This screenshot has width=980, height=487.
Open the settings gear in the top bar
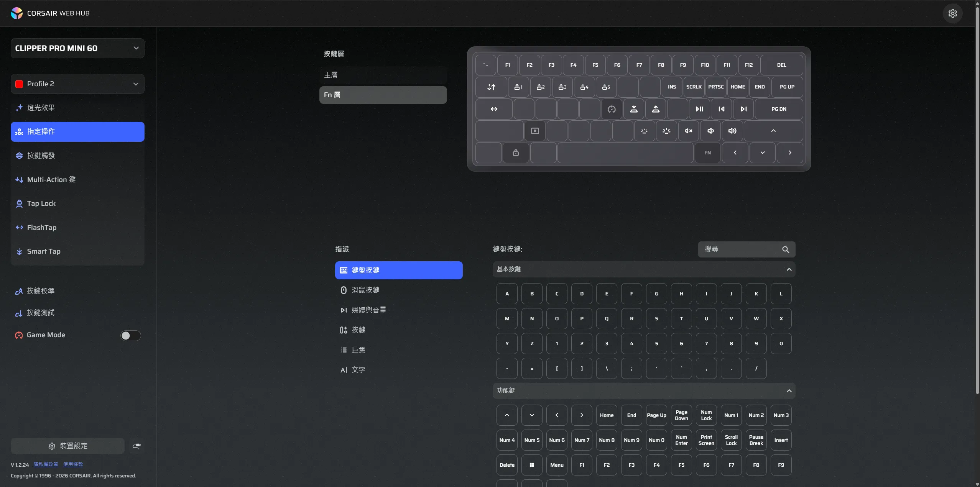point(952,13)
